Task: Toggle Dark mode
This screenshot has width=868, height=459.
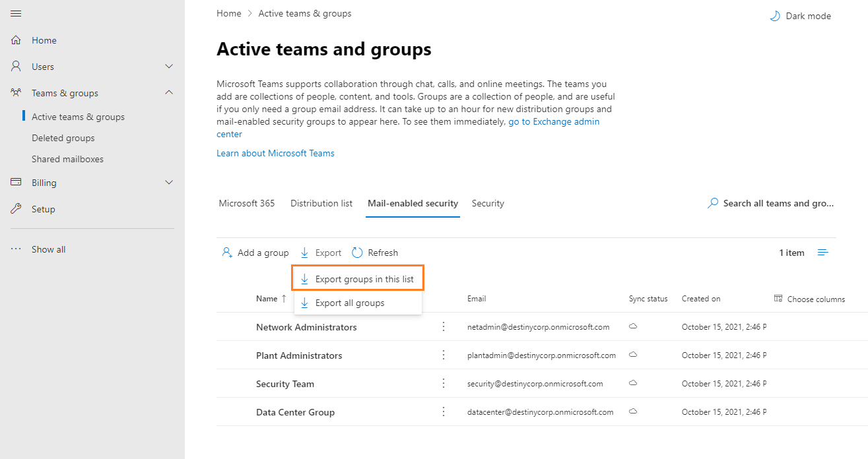Action: 800,16
